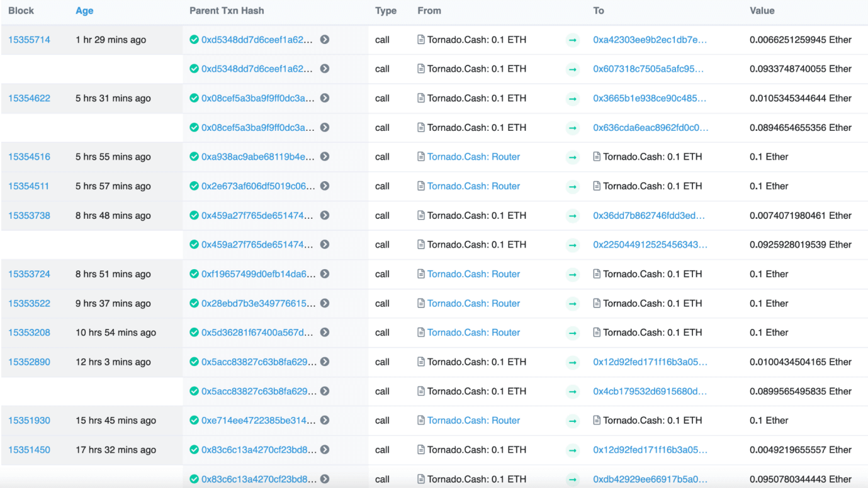Open block 15354622
This screenshot has width=868, height=488.
point(29,98)
